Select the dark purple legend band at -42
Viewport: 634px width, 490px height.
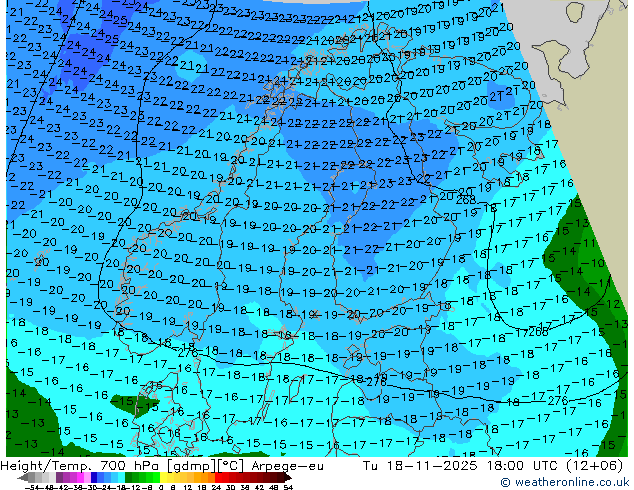59,478
